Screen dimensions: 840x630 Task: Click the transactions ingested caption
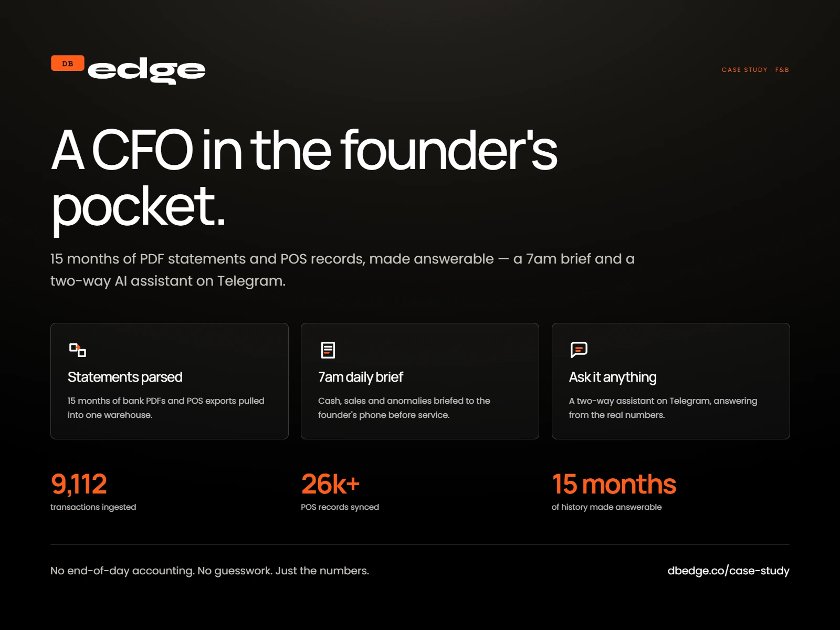coord(93,507)
